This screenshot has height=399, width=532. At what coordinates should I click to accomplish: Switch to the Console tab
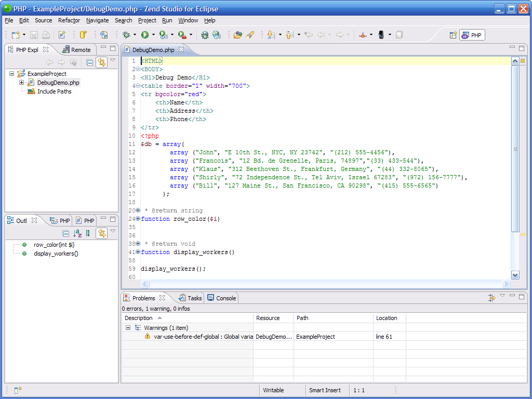221,298
